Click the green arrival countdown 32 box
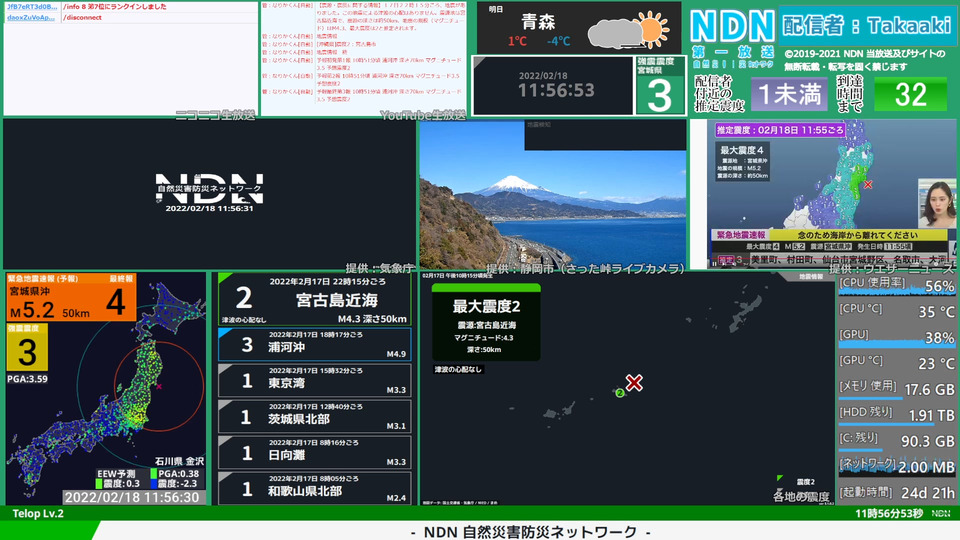This screenshot has width=960, height=540. pyautogui.click(x=910, y=94)
